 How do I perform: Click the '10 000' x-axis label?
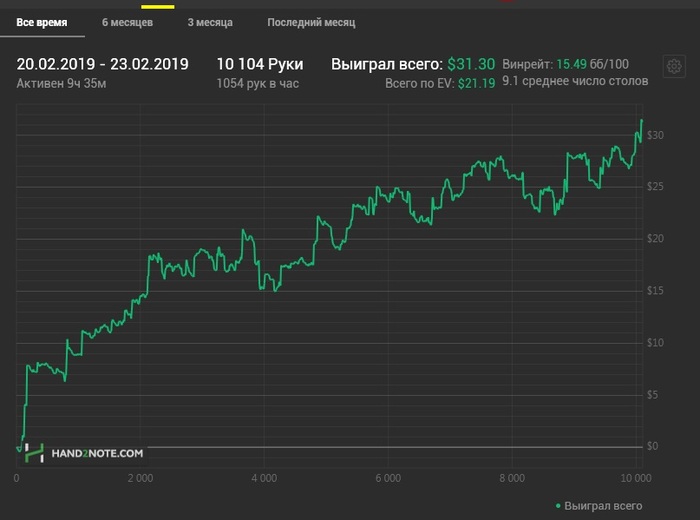[636, 478]
